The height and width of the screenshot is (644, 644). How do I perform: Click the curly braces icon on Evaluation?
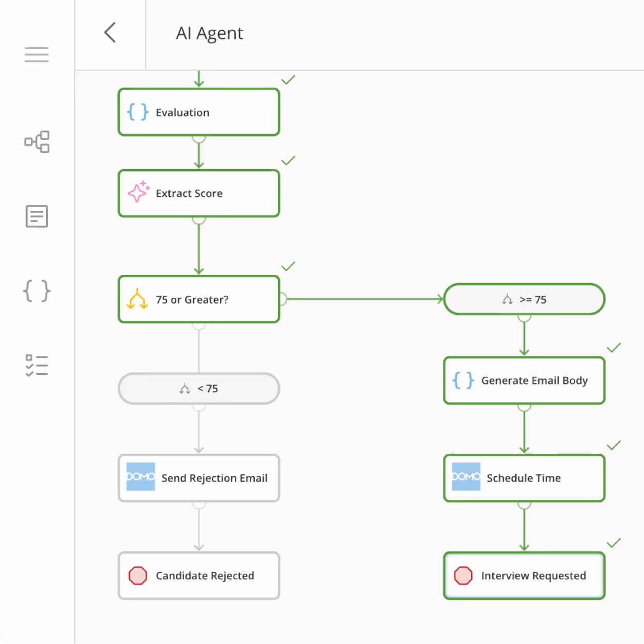138,112
